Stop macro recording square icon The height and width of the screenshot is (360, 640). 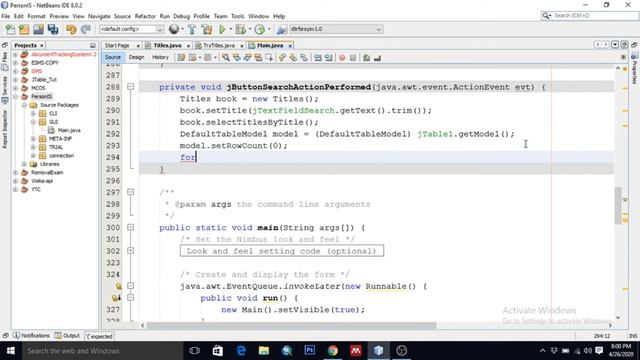tap(353, 58)
